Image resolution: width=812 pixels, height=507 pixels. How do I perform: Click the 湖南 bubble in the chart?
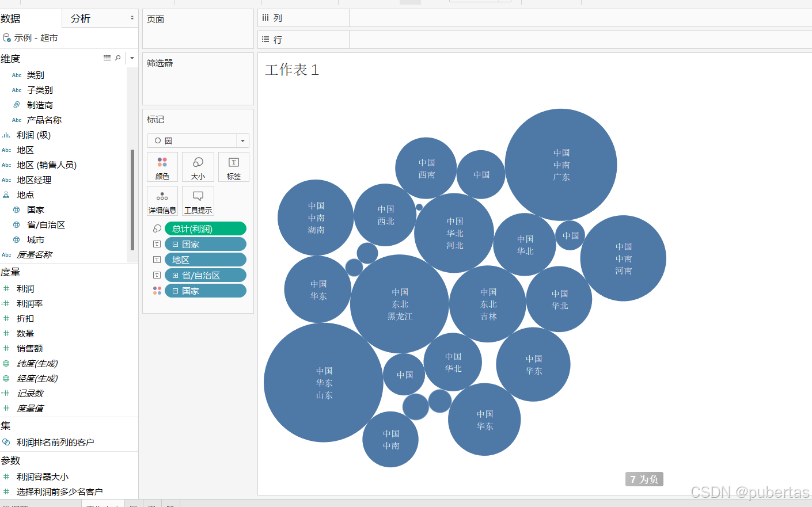[x=316, y=218]
